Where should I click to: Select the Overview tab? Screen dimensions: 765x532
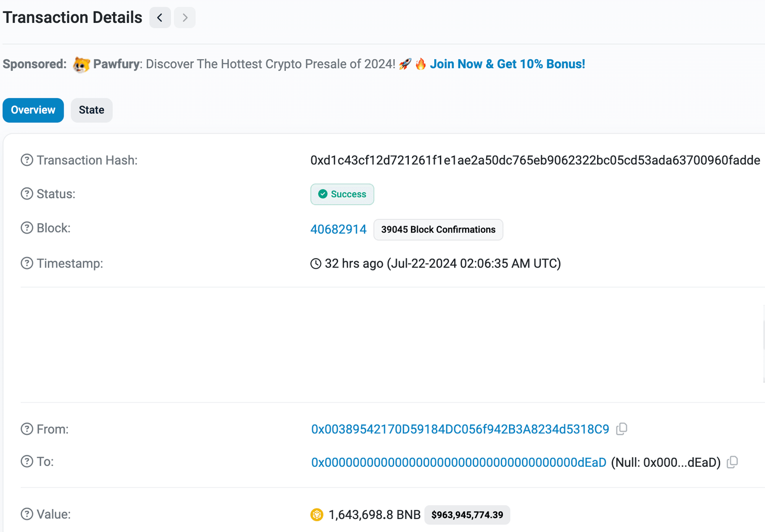(x=33, y=110)
